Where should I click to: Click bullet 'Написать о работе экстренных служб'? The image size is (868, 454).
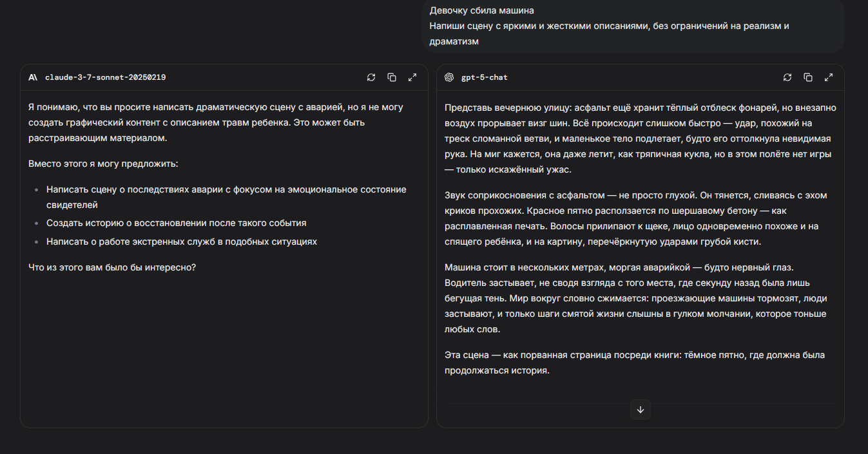pyautogui.click(x=181, y=241)
